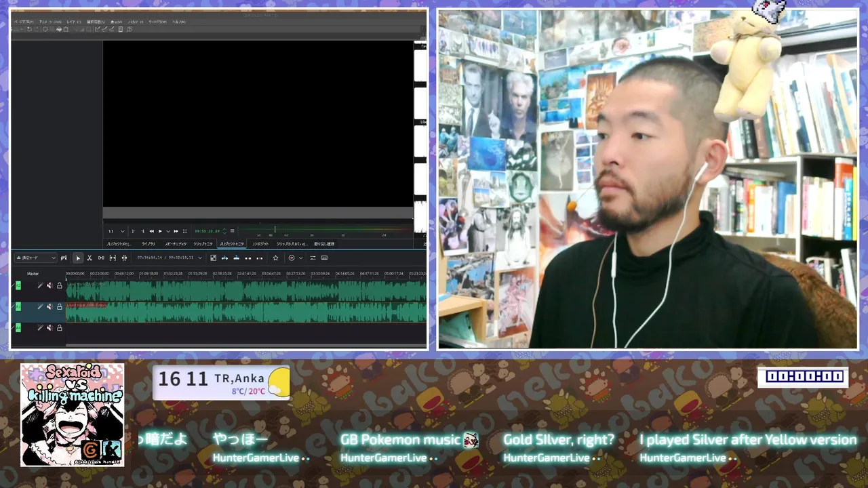Set monitor zone in point
Screen dimensions: 868x488
click(133, 231)
